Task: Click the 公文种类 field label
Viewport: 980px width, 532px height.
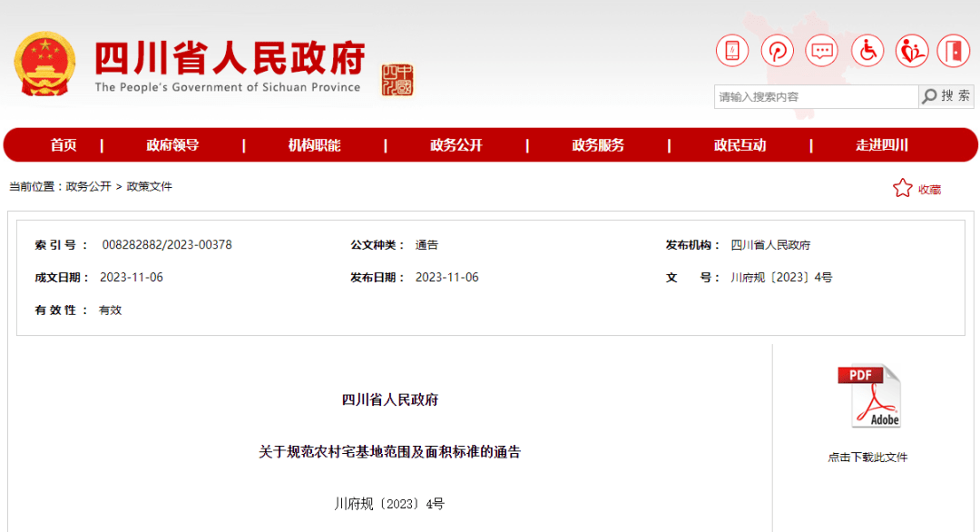Action: click(x=377, y=245)
